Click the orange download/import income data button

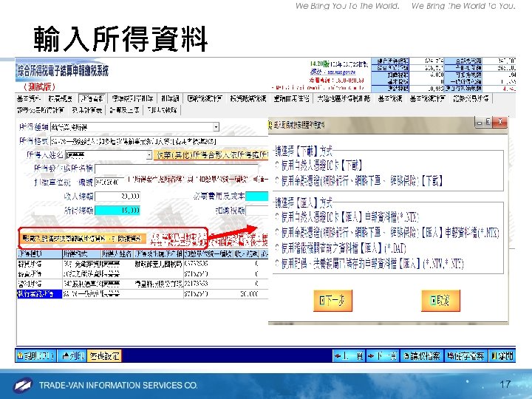(83, 239)
